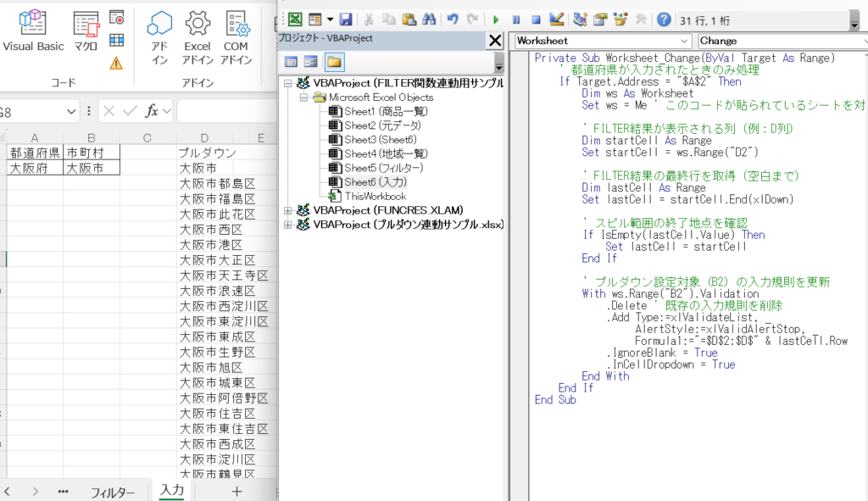Redo the last edit in VBA editor
Image resolution: width=868 pixels, height=501 pixels.
click(472, 20)
